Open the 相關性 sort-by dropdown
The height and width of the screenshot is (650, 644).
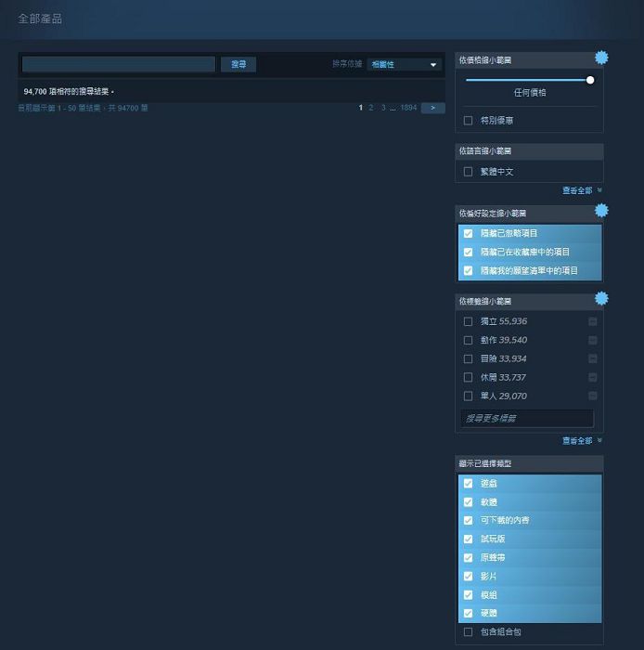click(404, 65)
